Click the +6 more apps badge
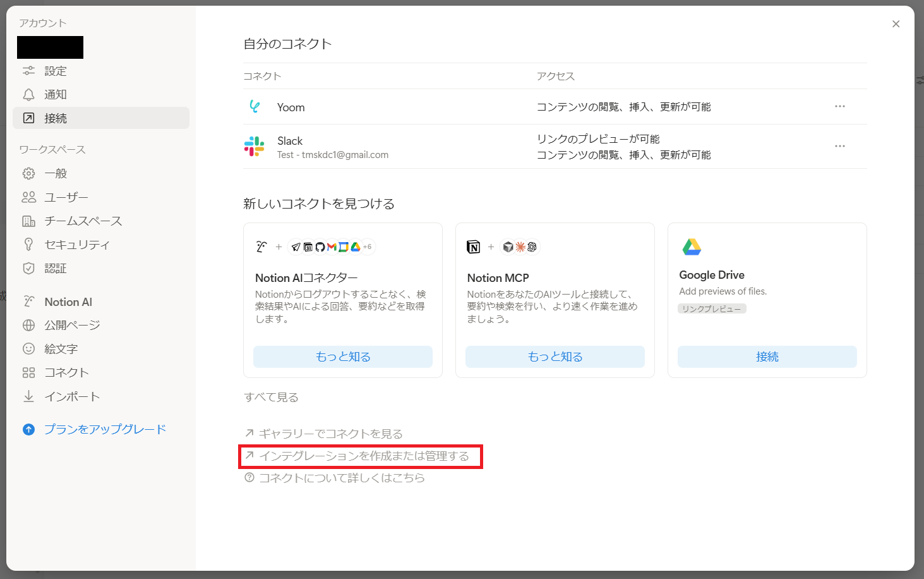924x579 pixels. tap(368, 247)
